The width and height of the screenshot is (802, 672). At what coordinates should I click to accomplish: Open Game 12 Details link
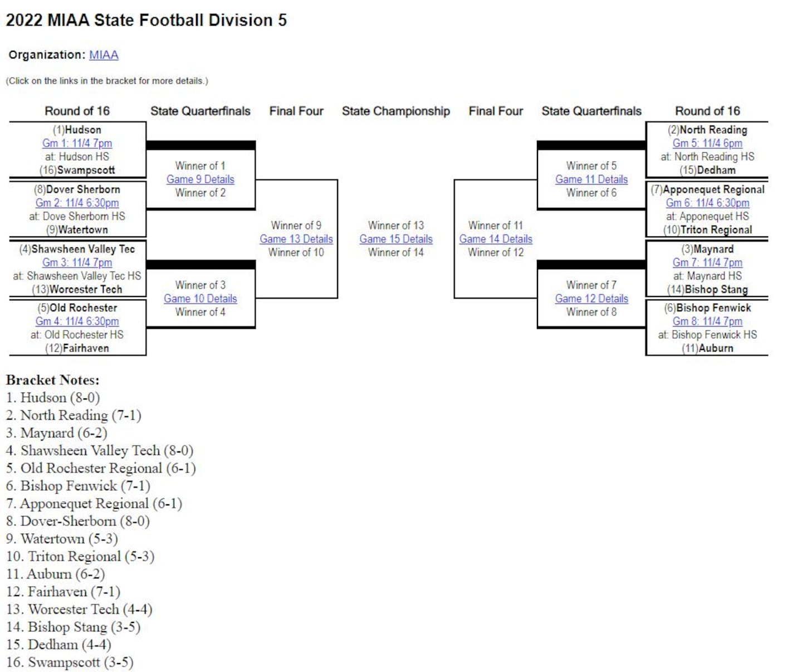click(x=591, y=299)
